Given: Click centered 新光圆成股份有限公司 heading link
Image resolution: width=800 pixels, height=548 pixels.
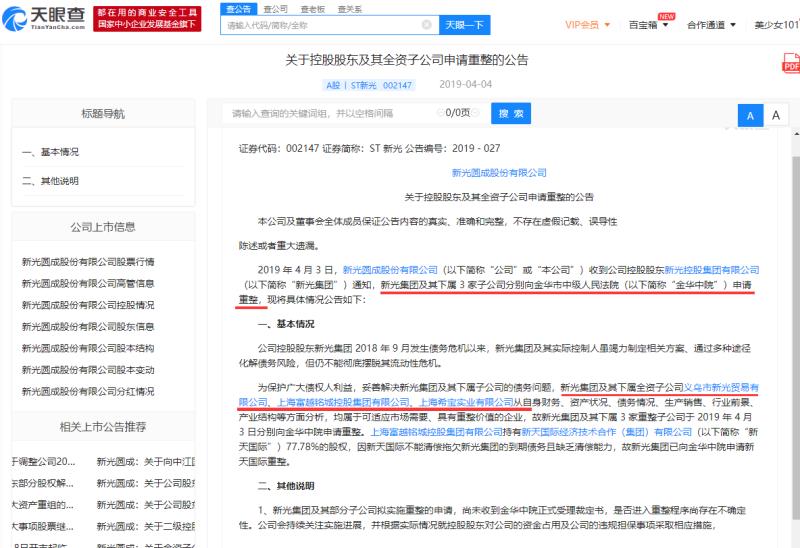Looking at the screenshot, I should (x=499, y=173).
